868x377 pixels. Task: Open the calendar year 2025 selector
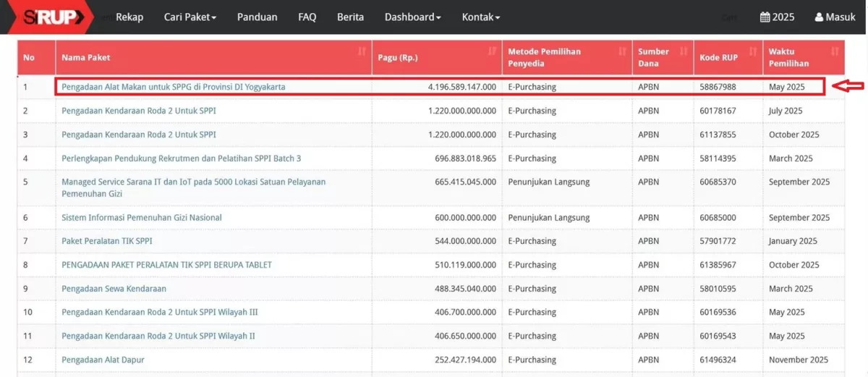tap(777, 17)
